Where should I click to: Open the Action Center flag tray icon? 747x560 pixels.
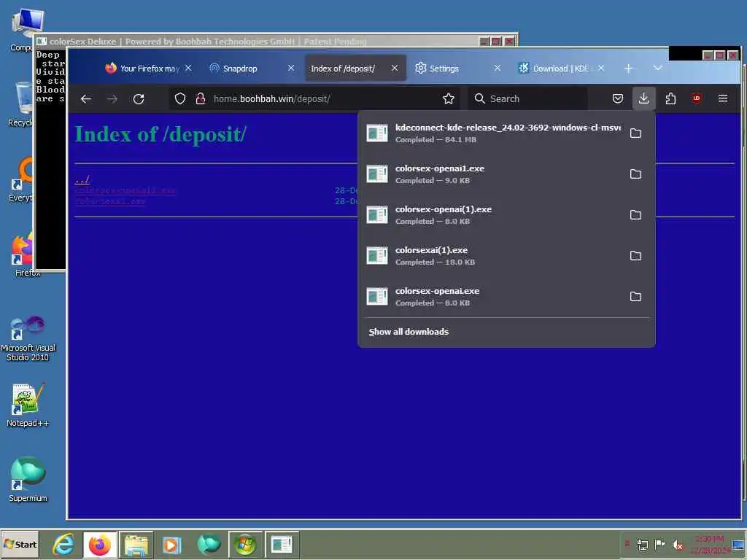(659, 544)
